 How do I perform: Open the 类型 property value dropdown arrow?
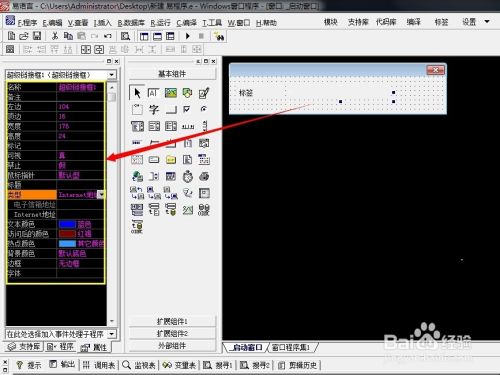click(101, 195)
